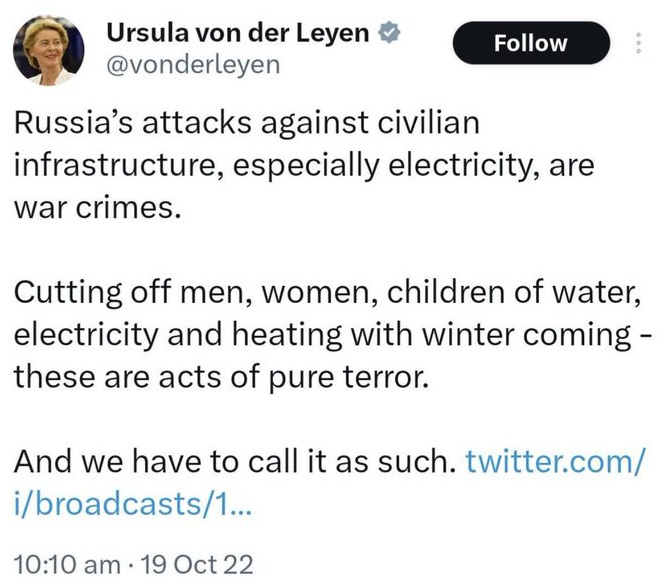Open the twitter.com/ broadcast link
Viewport: 667px width, 582px height.
pyautogui.click(x=556, y=461)
